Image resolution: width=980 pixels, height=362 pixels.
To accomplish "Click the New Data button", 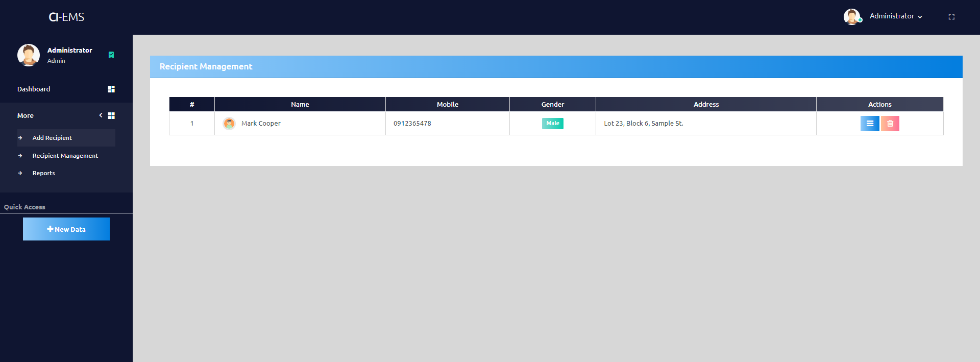I will click(x=66, y=229).
